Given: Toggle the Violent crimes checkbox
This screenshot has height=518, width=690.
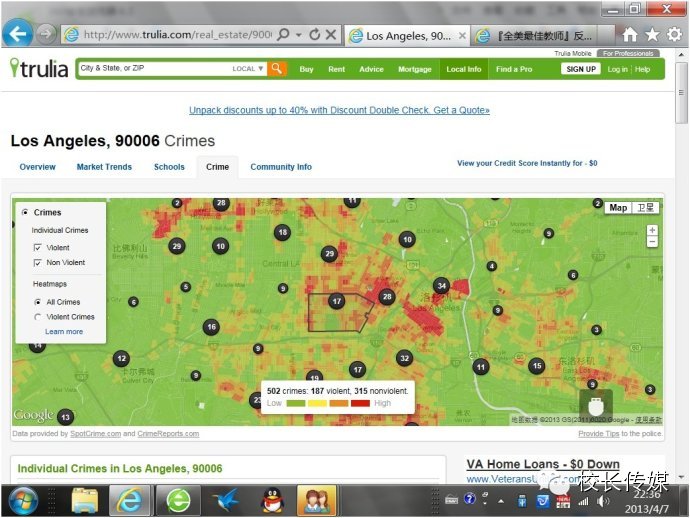Looking at the screenshot, I should point(37,248).
